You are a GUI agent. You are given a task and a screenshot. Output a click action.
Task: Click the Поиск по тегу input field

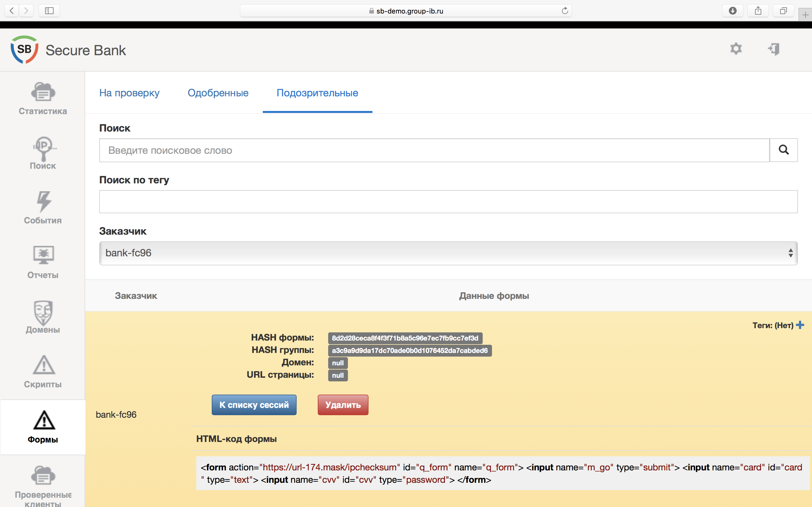448,201
